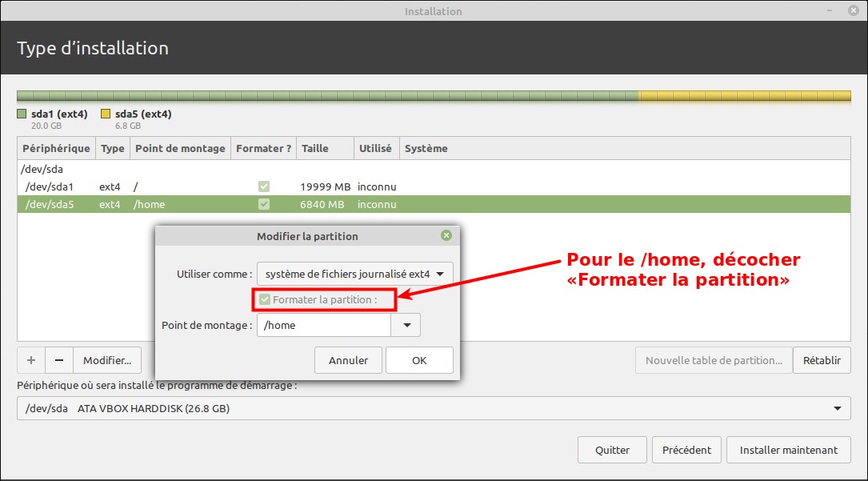Click the mount point text field
The width and height of the screenshot is (868, 481).
324,325
